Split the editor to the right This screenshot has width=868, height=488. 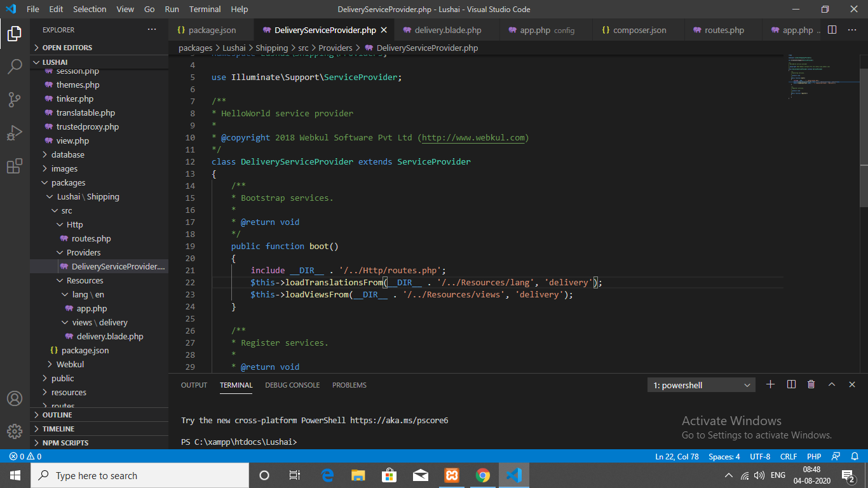832,30
